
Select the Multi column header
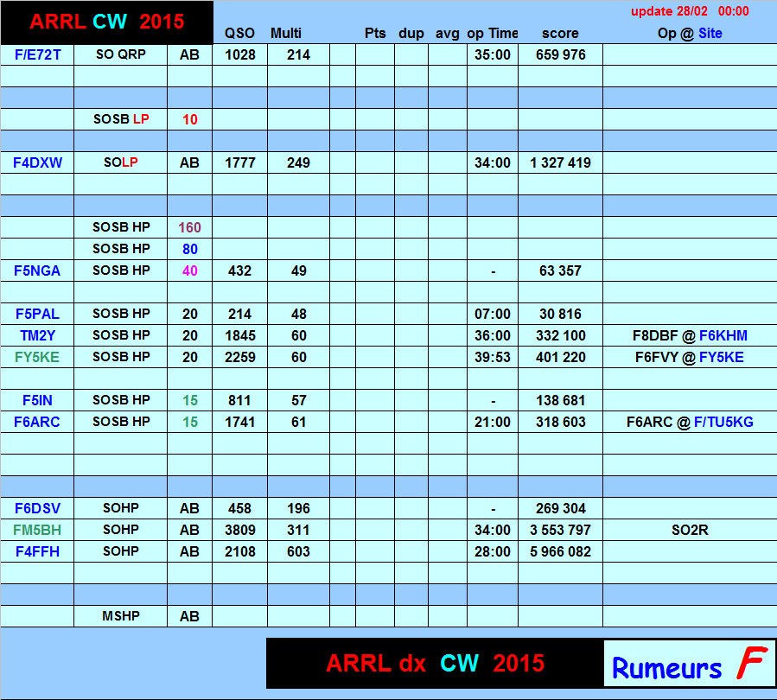point(286,33)
